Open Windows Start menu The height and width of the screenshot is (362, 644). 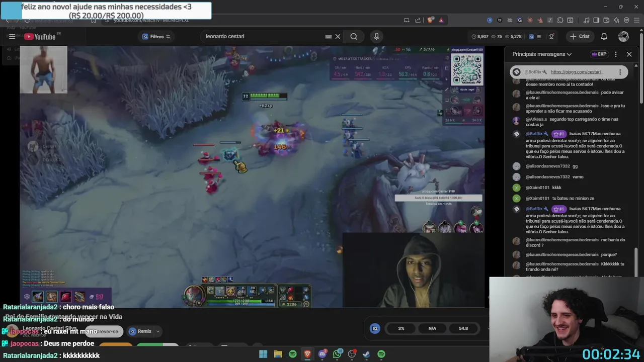263,354
